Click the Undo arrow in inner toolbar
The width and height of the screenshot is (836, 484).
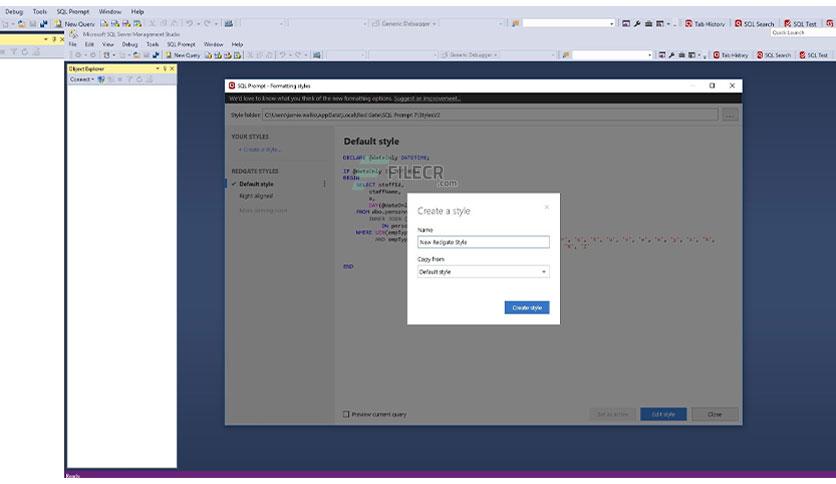283,55
